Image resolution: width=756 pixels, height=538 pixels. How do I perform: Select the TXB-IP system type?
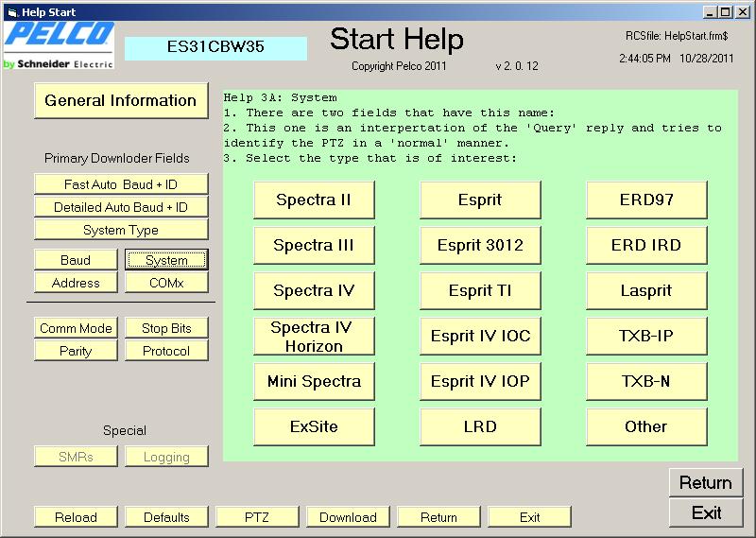646,336
